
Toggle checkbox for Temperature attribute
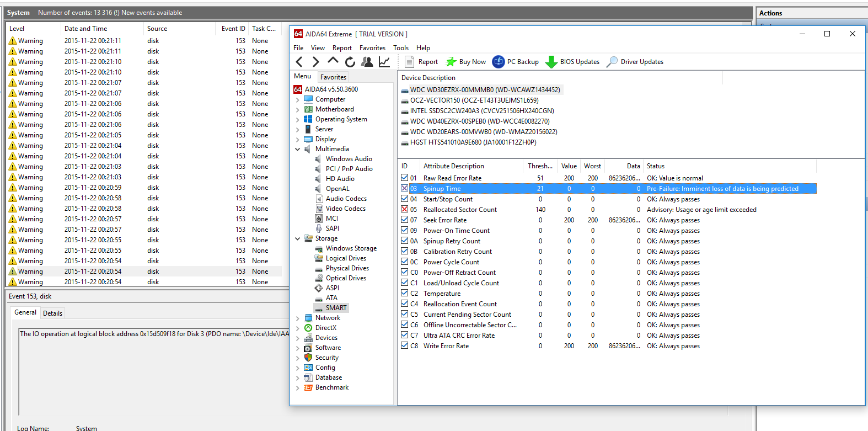405,293
